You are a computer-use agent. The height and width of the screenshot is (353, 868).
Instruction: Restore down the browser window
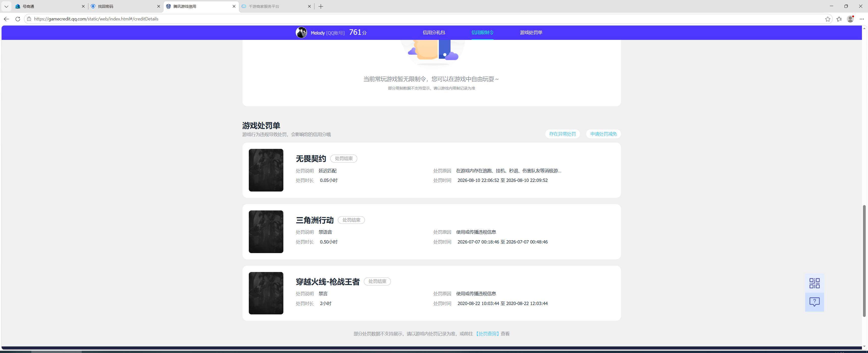coord(846,6)
